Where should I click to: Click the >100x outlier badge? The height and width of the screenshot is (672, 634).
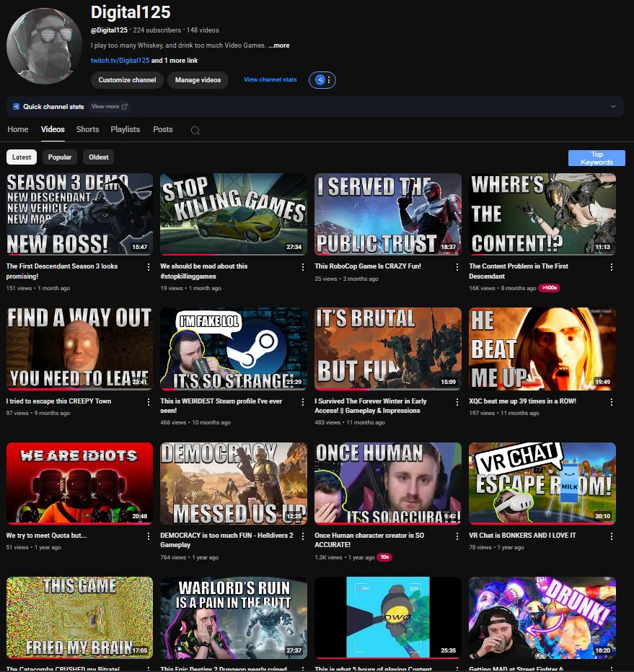(549, 288)
